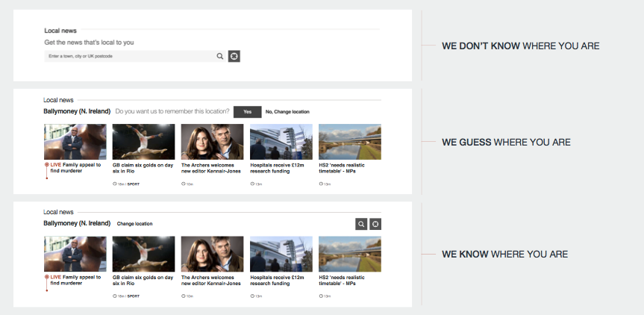Open Hospitals thumbnail in the guessed-location panel

tap(281, 142)
